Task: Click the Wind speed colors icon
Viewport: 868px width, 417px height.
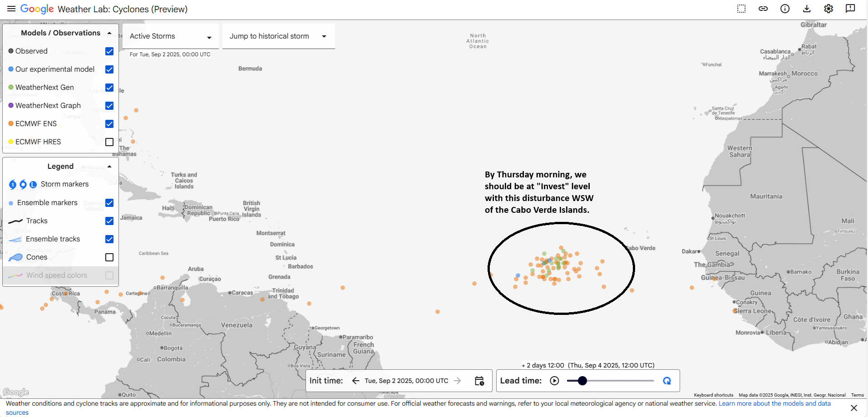Action: click(15, 275)
